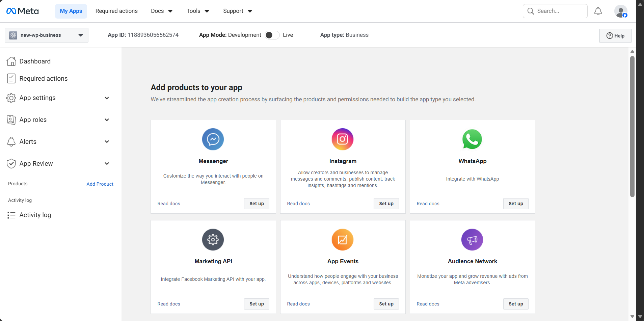Screen dimensions: 644x321
Task: Click the Help button
Action: 615,36
